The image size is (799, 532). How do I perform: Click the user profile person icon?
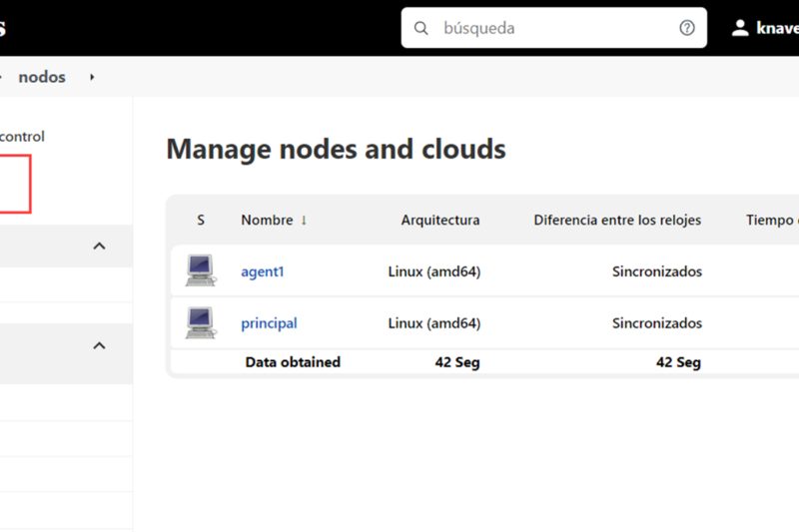(x=740, y=28)
